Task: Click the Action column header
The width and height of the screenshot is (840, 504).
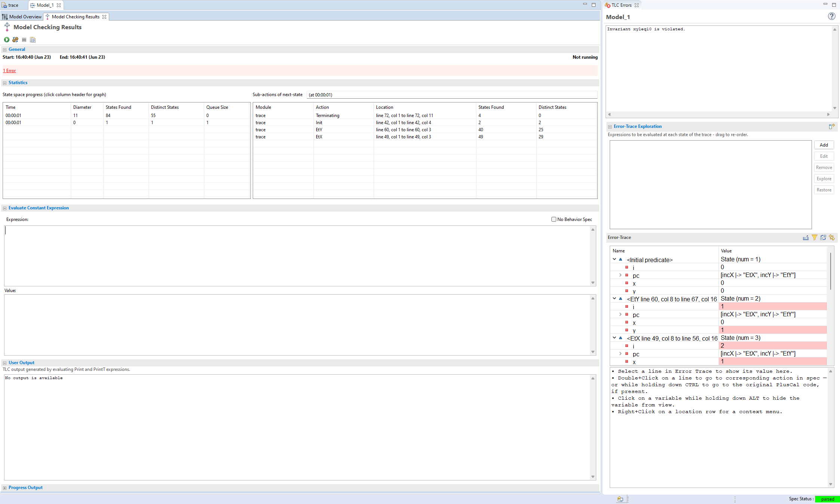Action: (343, 107)
